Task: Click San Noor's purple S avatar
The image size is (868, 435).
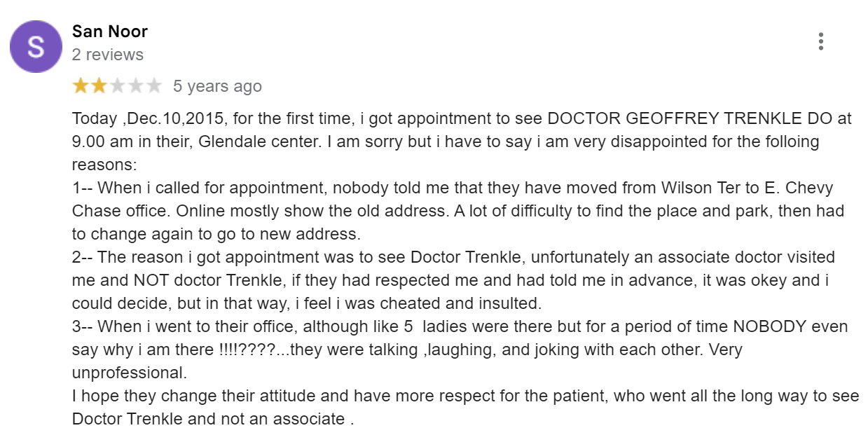Action: [35, 46]
